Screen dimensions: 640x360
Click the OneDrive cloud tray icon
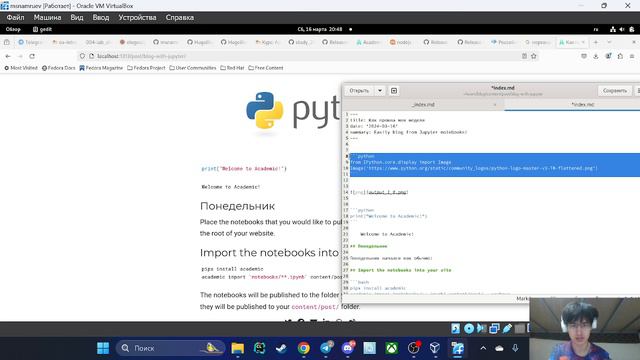click(499, 348)
